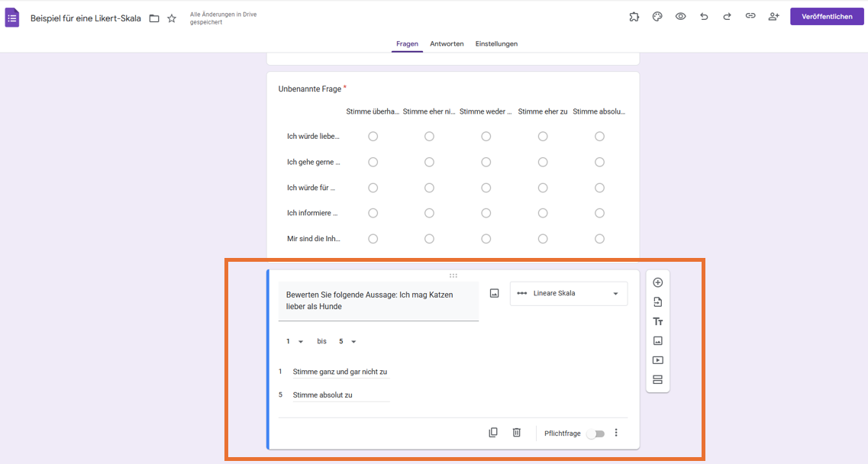Click the Veröffentlichen button
Image resolution: width=868 pixels, height=464 pixels.
pos(827,17)
